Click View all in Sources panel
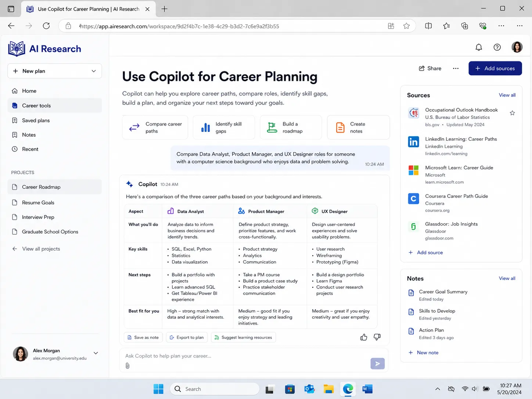 pos(507,95)
